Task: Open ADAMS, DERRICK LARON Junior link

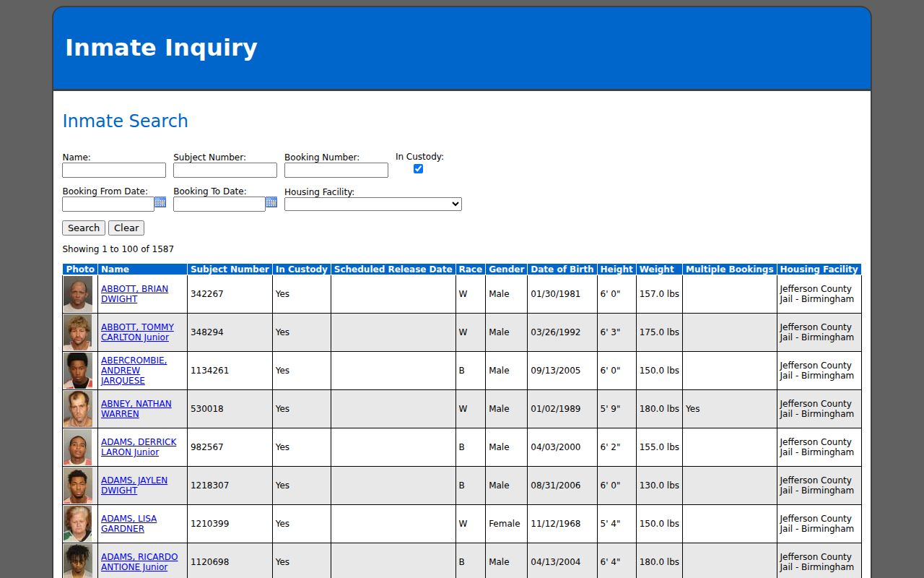Action: point(139,447)
